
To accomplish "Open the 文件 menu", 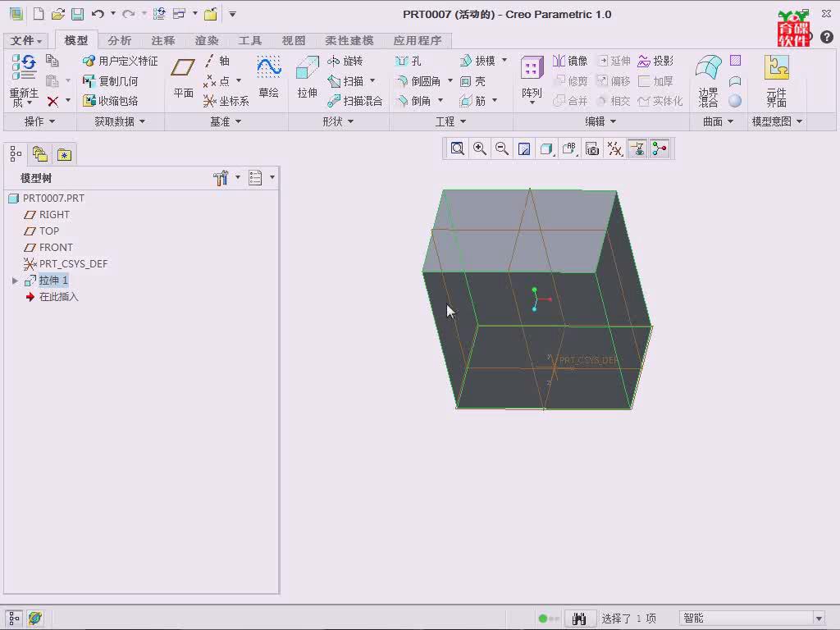I will point(25,40).
